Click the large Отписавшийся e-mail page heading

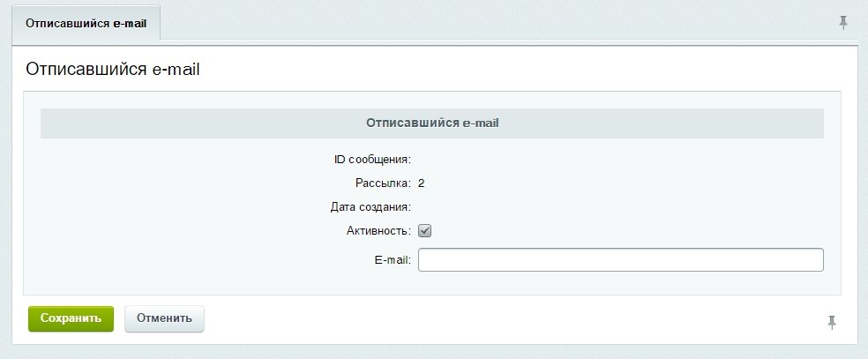pyautogui.click(x=112, y=70)
